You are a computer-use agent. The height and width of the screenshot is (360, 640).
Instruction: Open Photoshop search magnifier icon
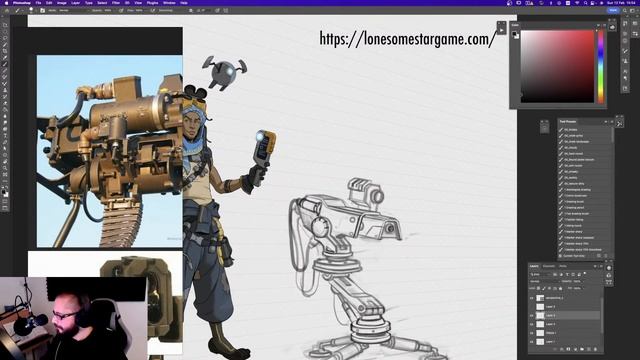click(x=624, y=10)
